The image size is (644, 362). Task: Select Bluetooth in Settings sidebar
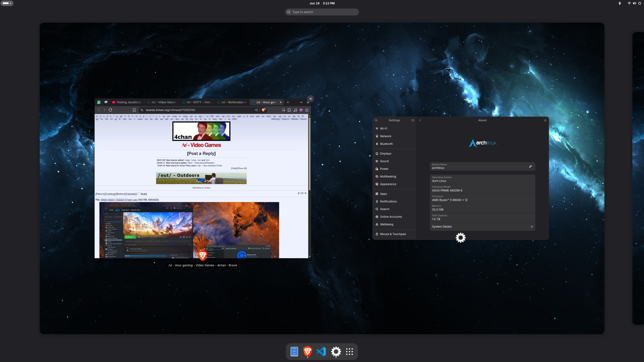[394, 144]
